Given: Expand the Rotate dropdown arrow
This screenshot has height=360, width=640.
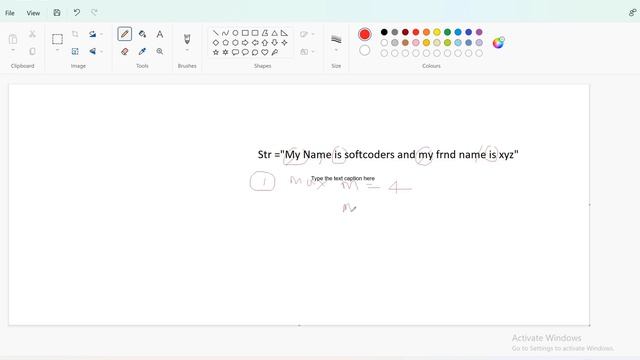Looking at the screenshot, I should (x=102, y=34).
